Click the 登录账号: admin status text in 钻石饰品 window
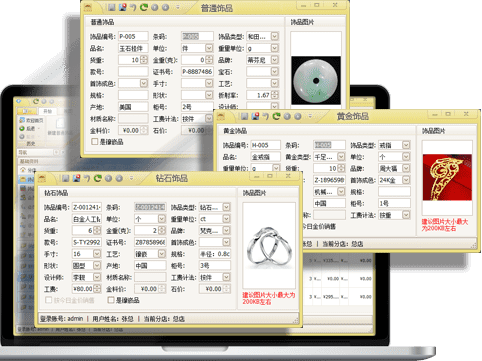 pyautogui.click(x=62, y=319)
